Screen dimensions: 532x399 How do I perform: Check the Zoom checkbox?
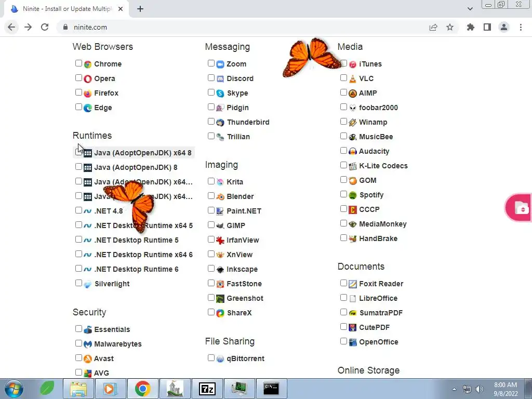coord(211,63)
